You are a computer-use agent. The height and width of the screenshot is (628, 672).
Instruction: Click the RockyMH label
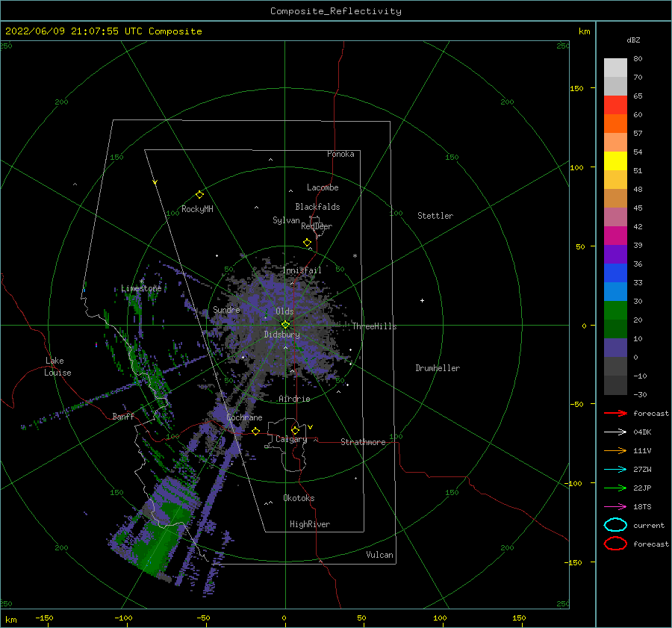pyautogui.click(x=197, y=209)
